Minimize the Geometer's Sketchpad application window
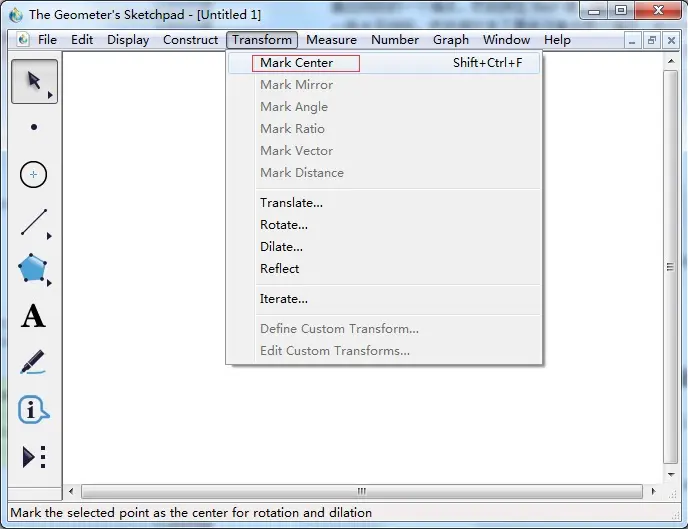 point(594,11)
